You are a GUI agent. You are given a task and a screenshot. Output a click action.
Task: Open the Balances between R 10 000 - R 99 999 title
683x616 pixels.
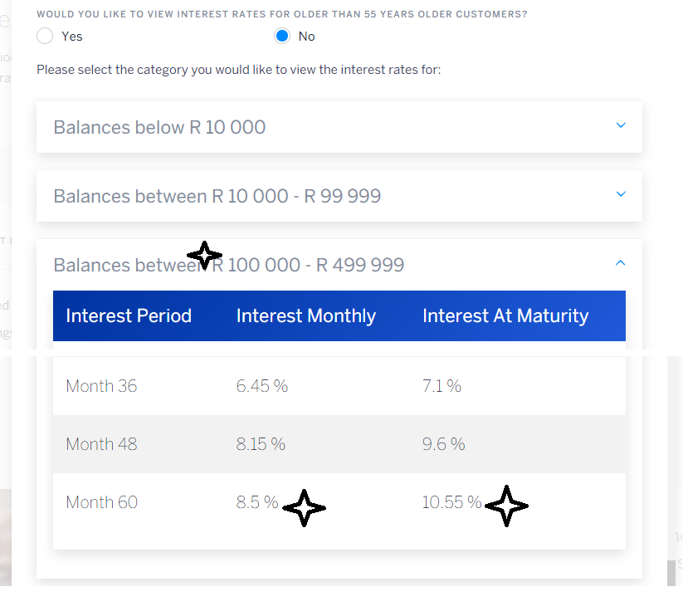[x=217, y=196]
